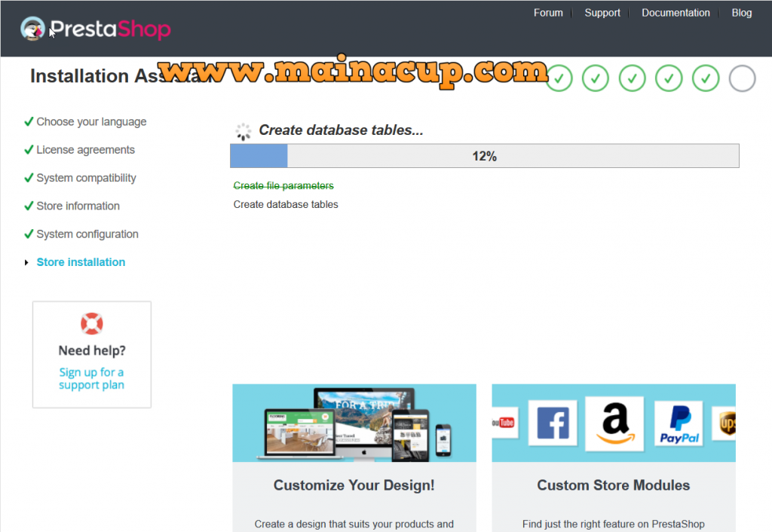Click the arrow marker beside Store installation
Screen dimensions: 772x532
26,262
